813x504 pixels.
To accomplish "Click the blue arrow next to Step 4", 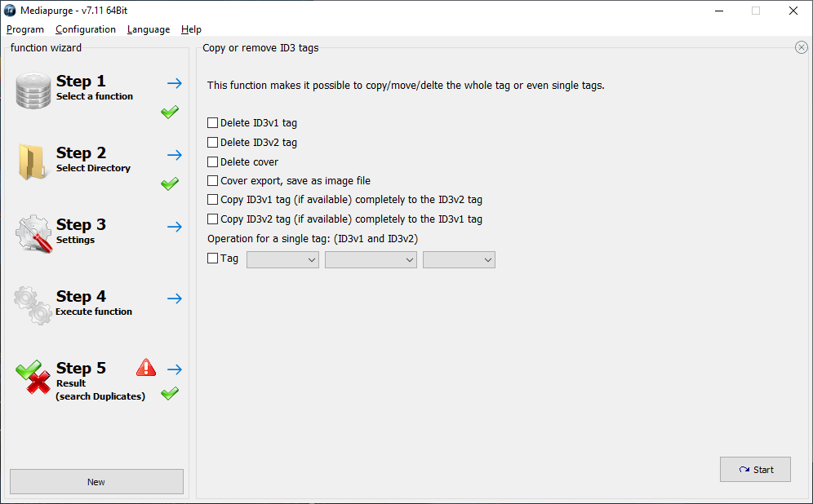I will [175, 298].
